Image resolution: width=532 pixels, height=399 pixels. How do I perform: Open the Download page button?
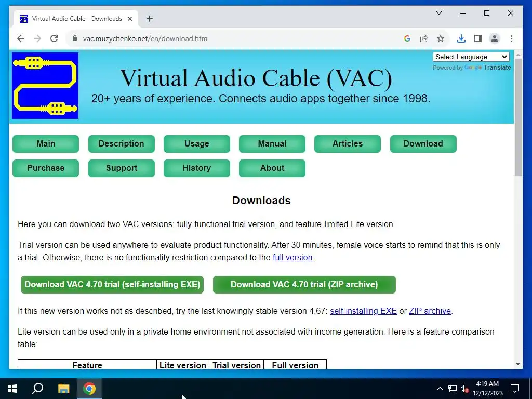click(423, 143)
